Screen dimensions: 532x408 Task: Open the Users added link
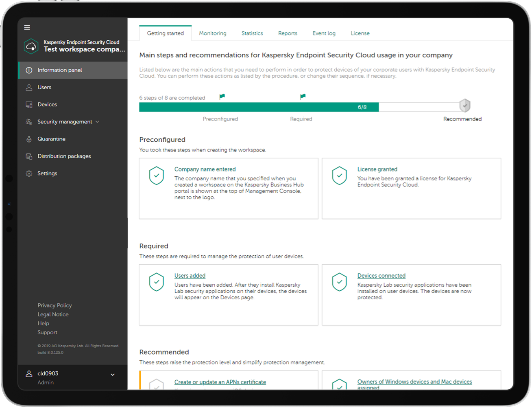(190, 276)
